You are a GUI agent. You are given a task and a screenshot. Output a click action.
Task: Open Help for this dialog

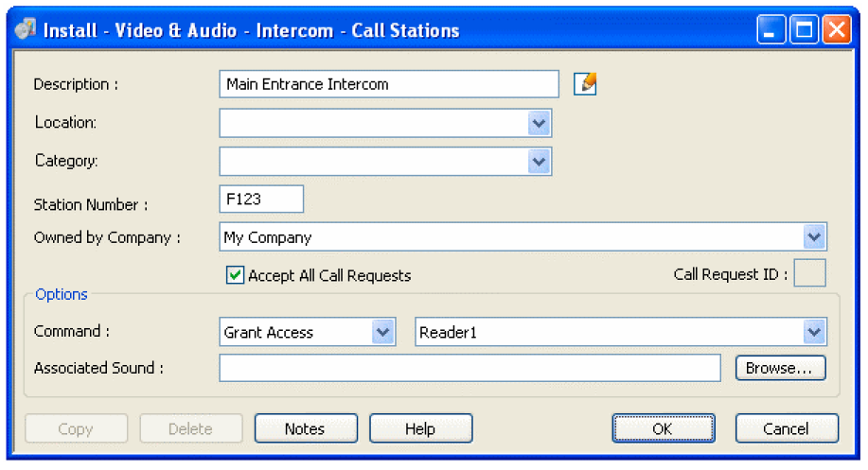(420, 428)
